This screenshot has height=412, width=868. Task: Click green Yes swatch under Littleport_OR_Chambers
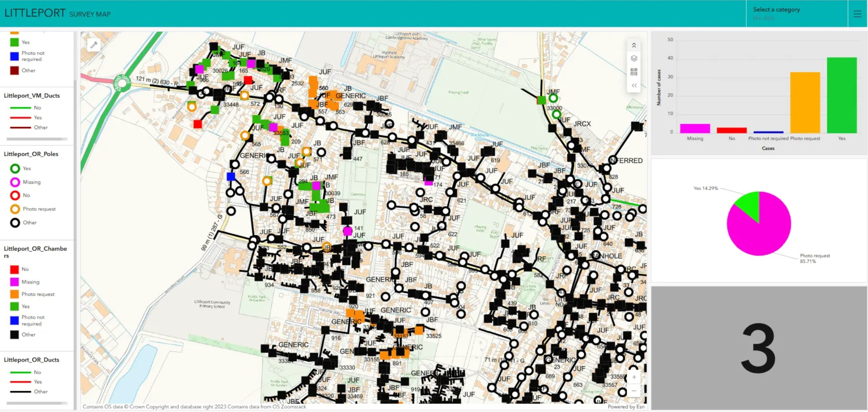point(14,306)
